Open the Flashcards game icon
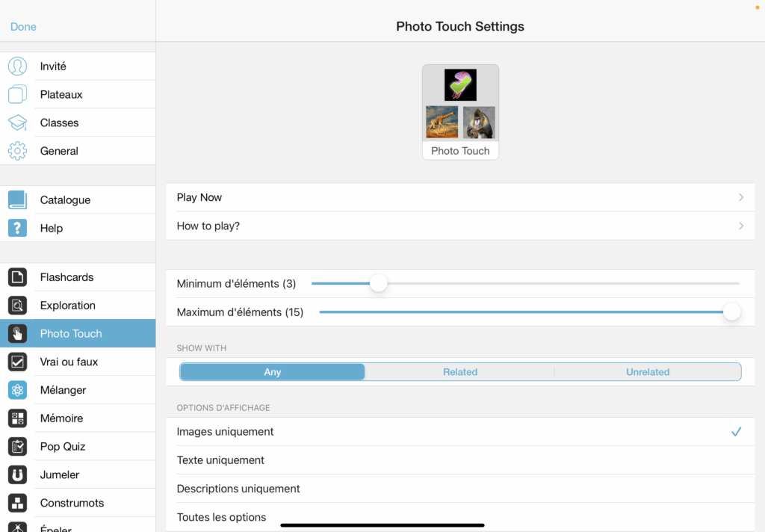 pos(18,277)
